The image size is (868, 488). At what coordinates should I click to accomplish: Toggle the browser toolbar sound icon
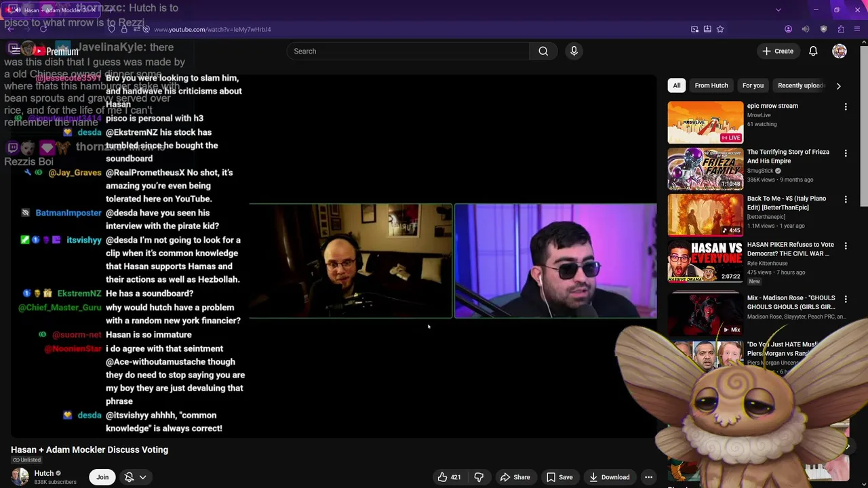[806, 29]
